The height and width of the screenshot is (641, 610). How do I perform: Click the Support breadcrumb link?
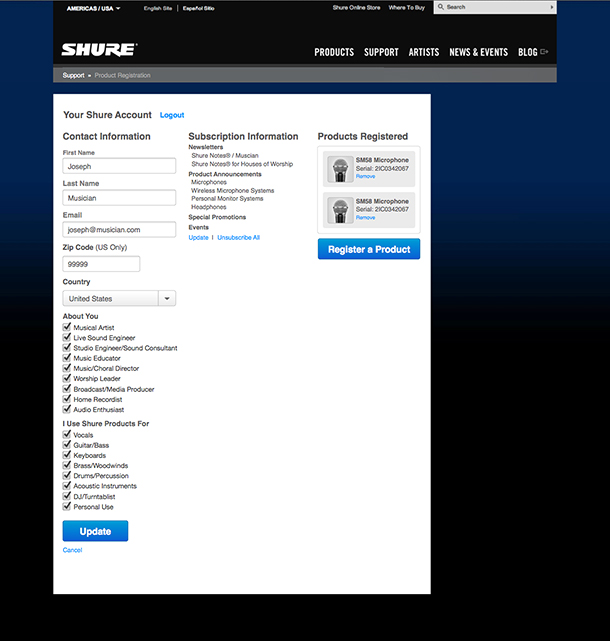point(73,75)
